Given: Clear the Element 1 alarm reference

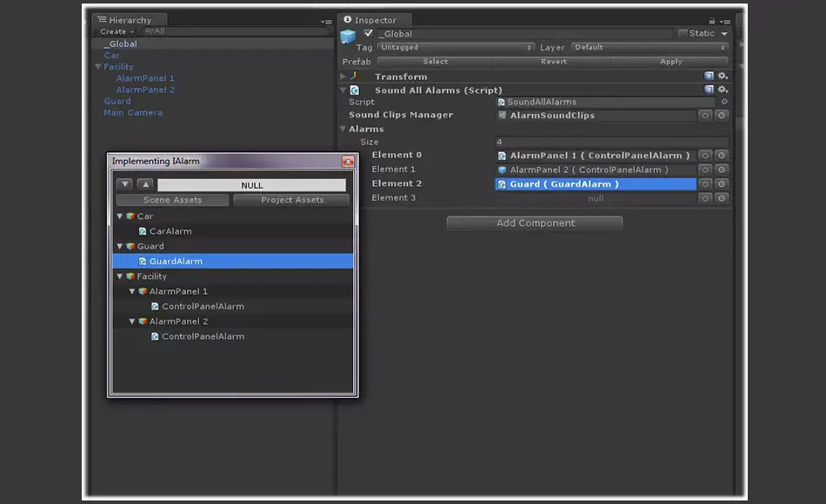Looking at the screenshot, I should (x=705, y=169).
